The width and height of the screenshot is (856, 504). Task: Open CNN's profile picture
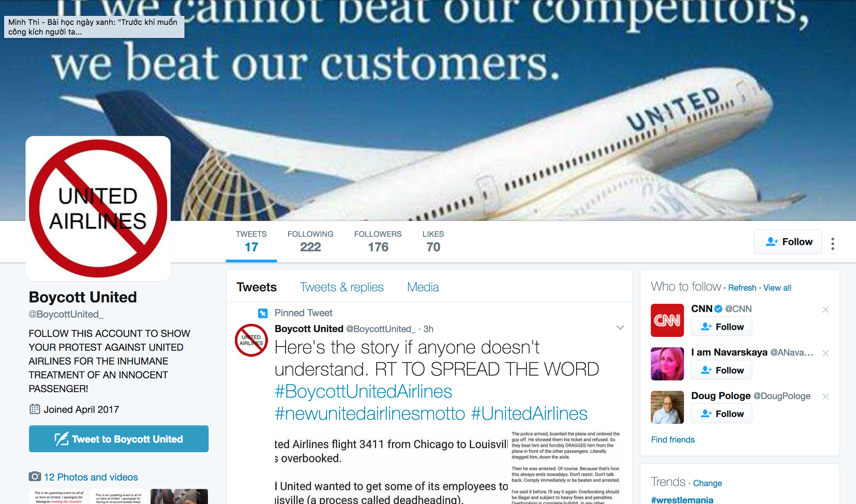point(667,320)
